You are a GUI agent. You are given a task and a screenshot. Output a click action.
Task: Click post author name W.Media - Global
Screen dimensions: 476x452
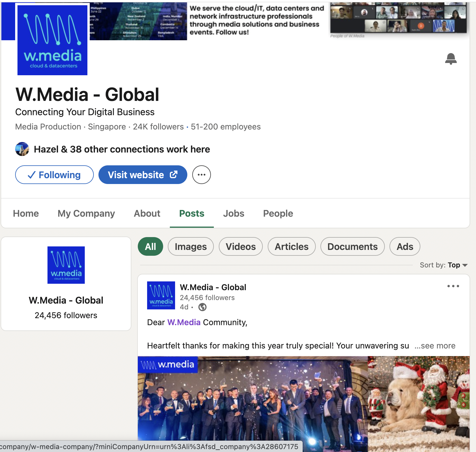[x=213, y=287]
